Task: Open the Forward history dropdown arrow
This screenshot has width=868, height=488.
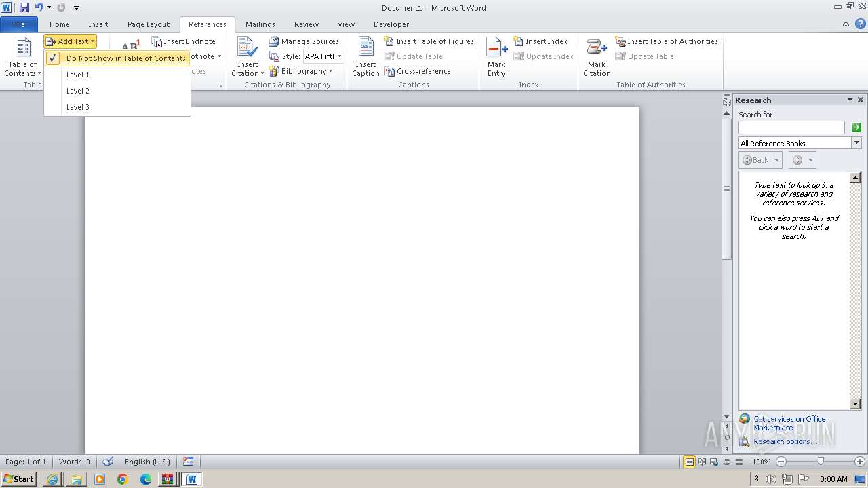Action: coord(811,160)
